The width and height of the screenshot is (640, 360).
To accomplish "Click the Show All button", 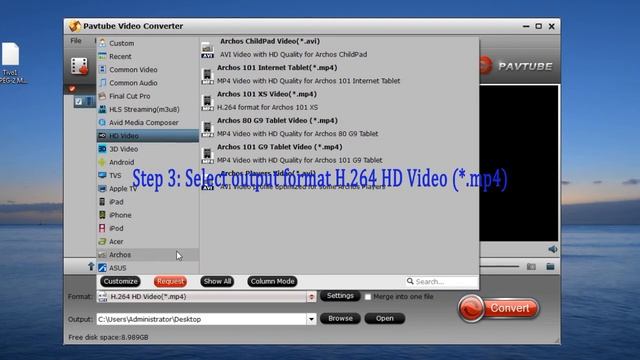I will click(x=217, y=281).
